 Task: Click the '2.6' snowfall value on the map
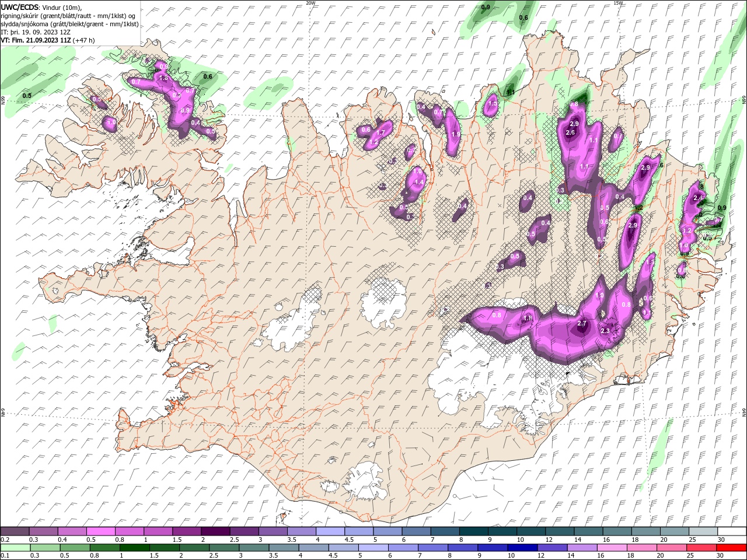pos(570,132)
